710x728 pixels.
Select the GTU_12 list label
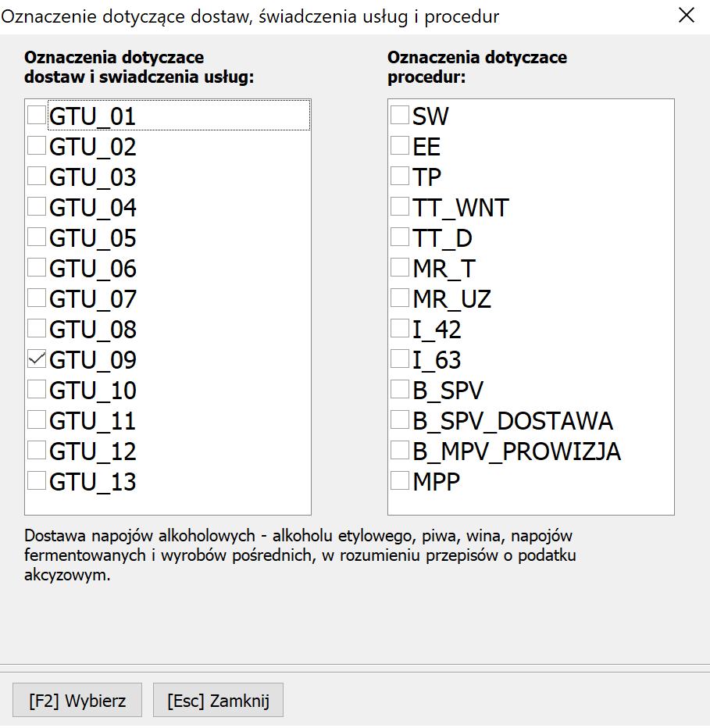(93, 451)
